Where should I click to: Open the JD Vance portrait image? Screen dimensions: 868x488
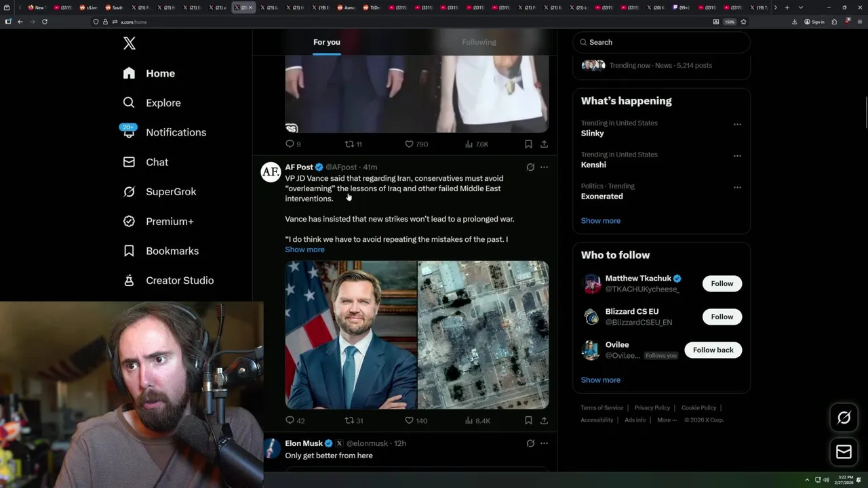(351, 335)
